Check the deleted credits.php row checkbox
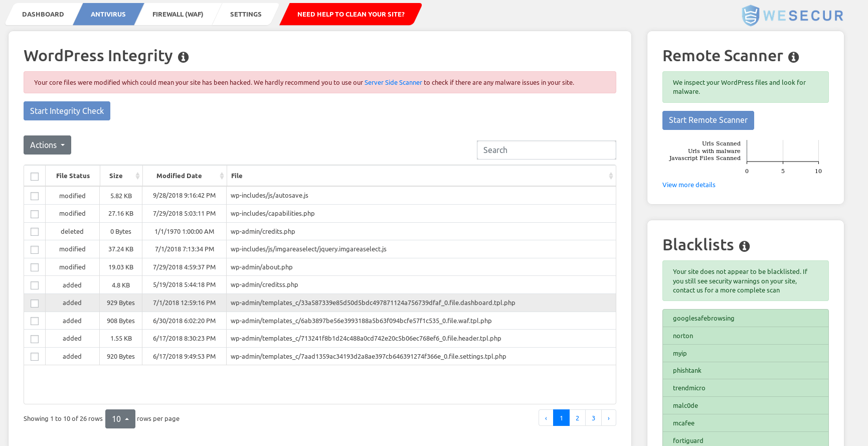The width and height of the screenshot is (868, 446). (35, 232)
